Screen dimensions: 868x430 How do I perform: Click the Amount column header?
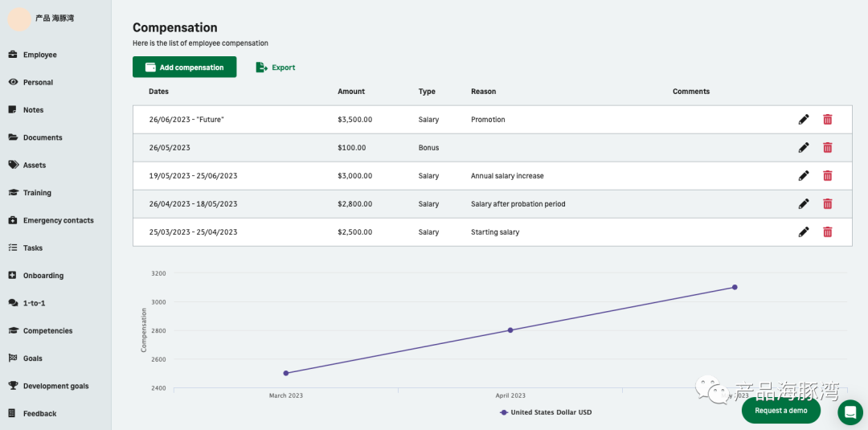tap(351, 92)
